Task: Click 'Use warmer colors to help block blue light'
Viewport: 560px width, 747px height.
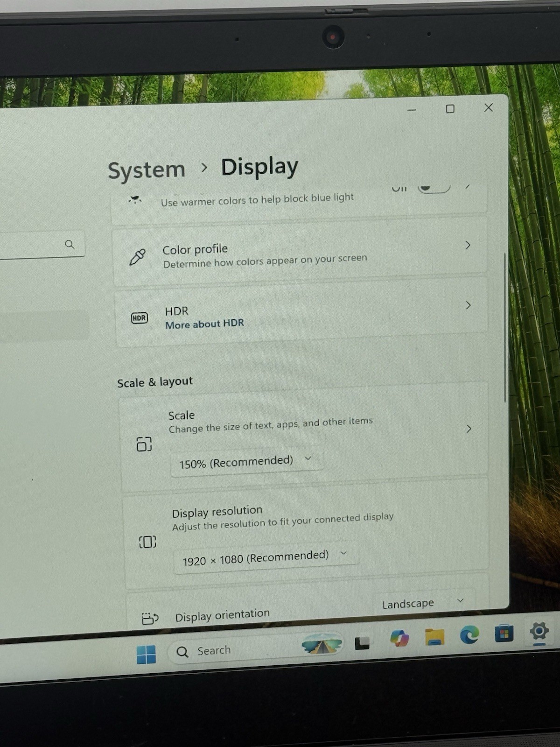Action: pyautogui.click(x=257, y=199)
